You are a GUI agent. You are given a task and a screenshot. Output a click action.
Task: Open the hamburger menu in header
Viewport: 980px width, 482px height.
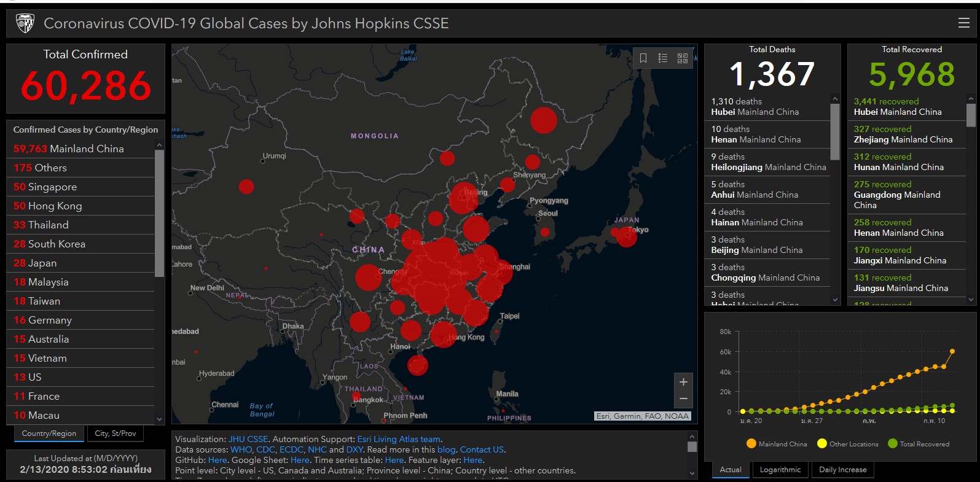tap(963, 23)
